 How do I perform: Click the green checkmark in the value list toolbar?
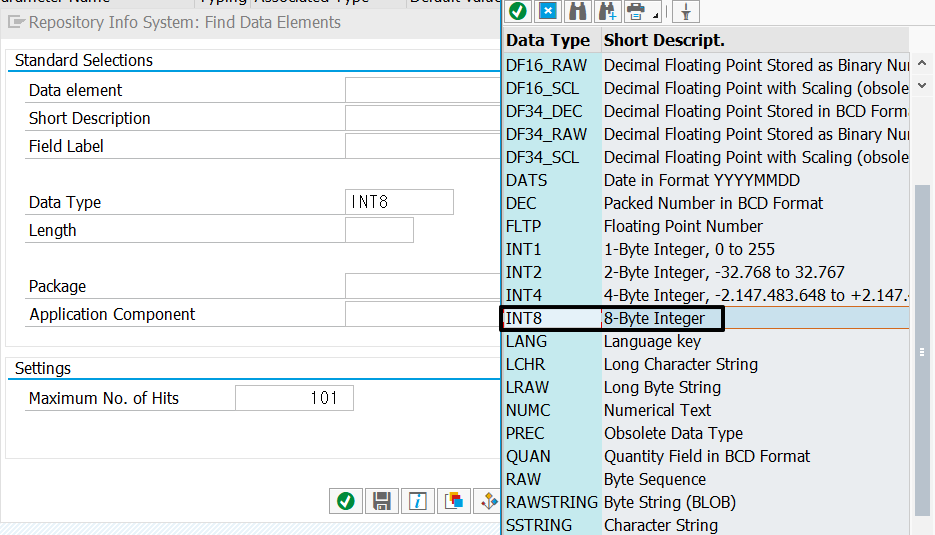coord(518,11)
